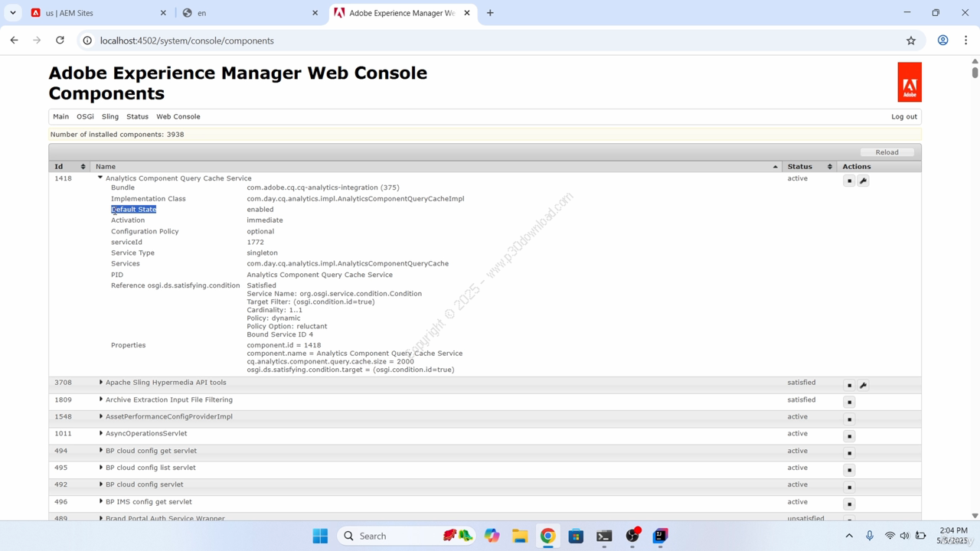Viewport: 980px width, 551px height.
Task: Open Google Chrome from the taskbar
Action: tap(548, 536)
